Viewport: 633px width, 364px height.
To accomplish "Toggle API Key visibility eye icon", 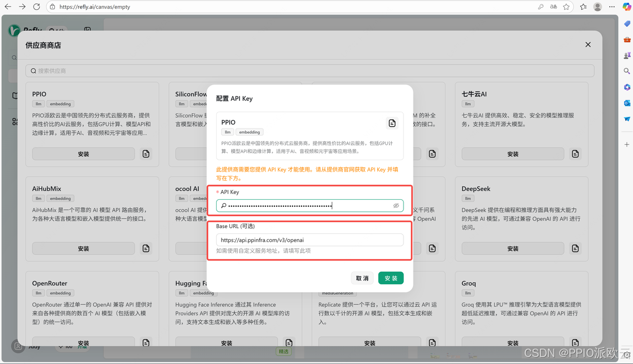I will (x=396, y=206).
